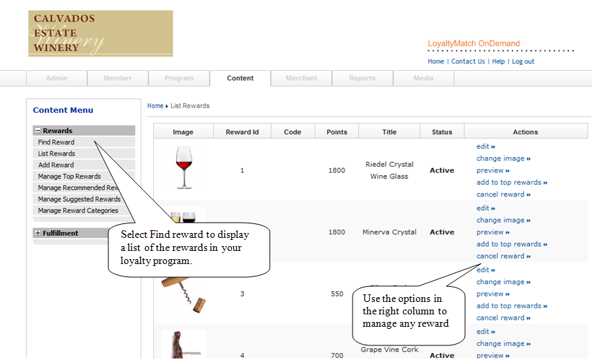This screenshot has height=364, width=592.
Task: Expand the Fulfillment menu section
Action: [x=37, y=233]
